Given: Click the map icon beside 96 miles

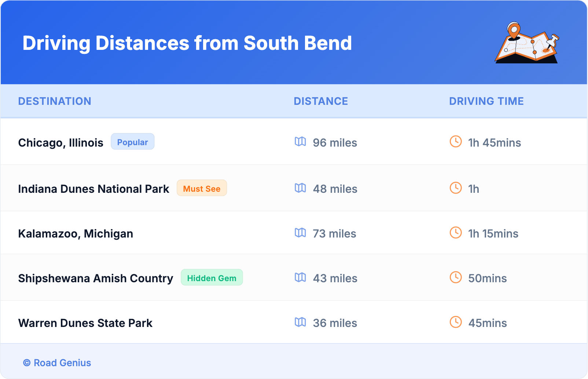Looking at the screenshot, I should pos(300,142).
